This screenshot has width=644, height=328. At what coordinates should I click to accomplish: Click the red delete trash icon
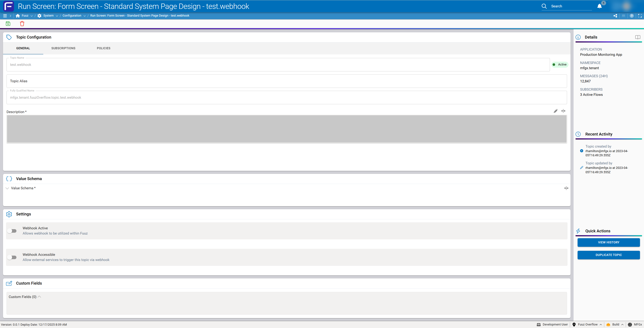pyautogui.click(x=22, y=24)
